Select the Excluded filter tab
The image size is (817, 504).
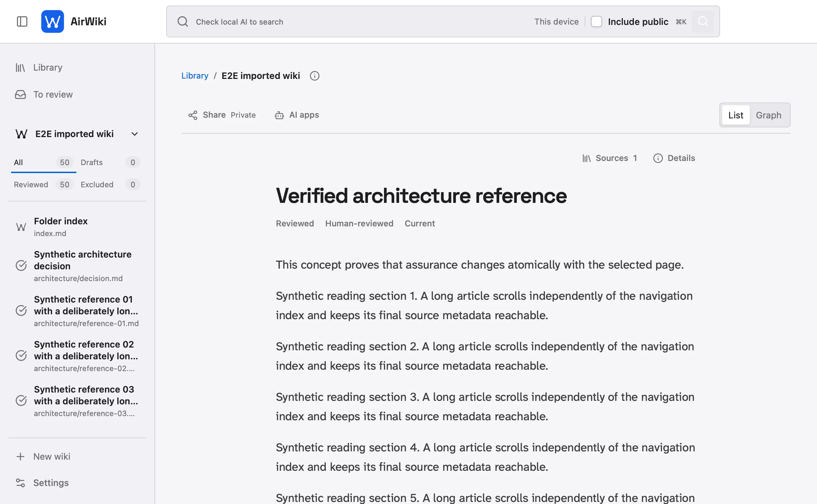coord(110,184)
